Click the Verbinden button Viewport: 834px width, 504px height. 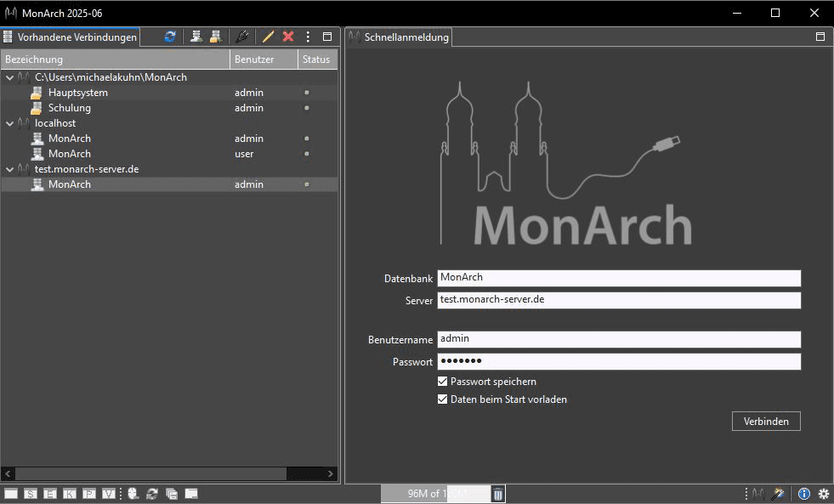tap(766, 421)
